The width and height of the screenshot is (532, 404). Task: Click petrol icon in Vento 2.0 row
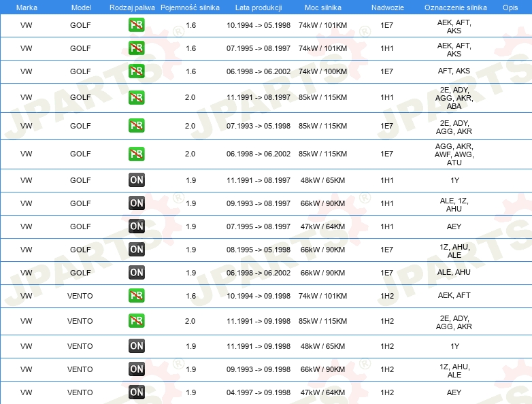136,320
